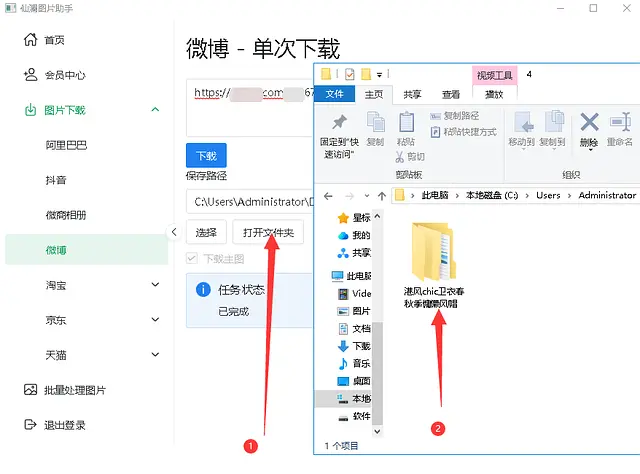Select 音乐 in Explorer navigation pane
The image size is (640, 474).
coord(353,363)
